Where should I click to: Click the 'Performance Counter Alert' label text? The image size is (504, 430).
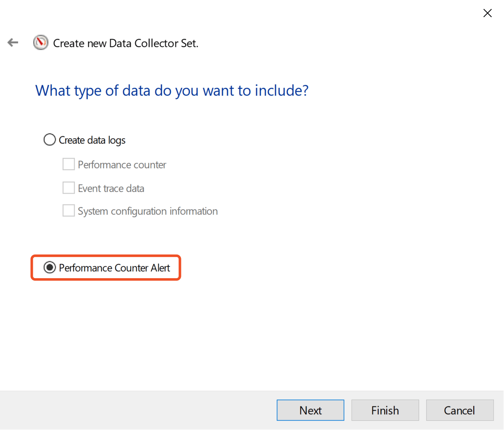pyautogui.click(x=114, y=268)
